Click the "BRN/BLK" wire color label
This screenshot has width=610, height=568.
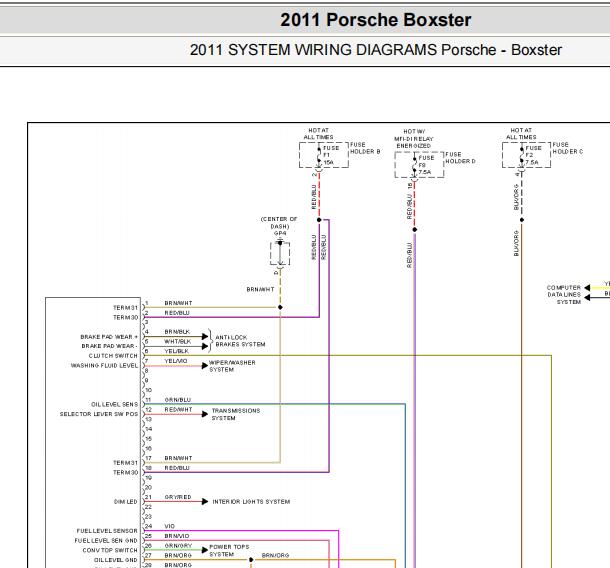[177, 332]
